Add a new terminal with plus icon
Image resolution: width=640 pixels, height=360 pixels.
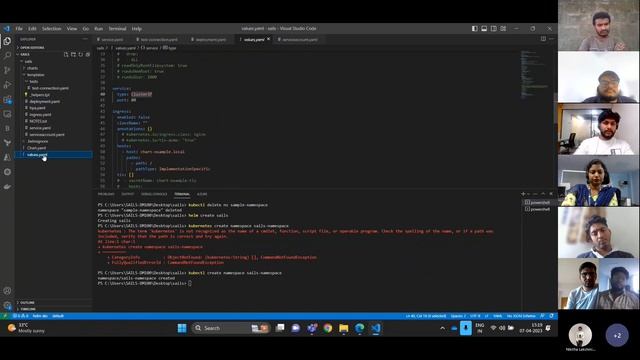click(x=523, y=194)
